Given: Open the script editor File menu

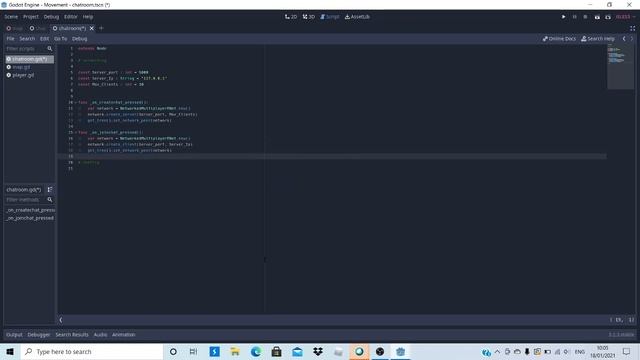Looking at the screenshot, I should pyautogui.click(x=10, y=39).
